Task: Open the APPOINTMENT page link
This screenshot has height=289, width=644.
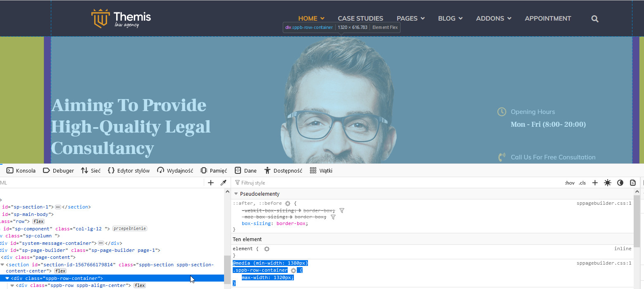Action: (x=548, y=19)
